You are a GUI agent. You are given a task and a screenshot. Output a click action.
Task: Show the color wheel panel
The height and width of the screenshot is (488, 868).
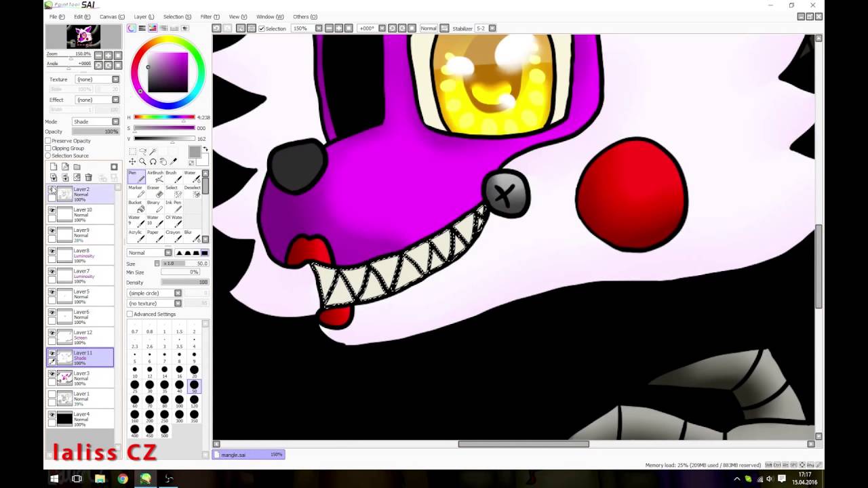tap(132, 28)
